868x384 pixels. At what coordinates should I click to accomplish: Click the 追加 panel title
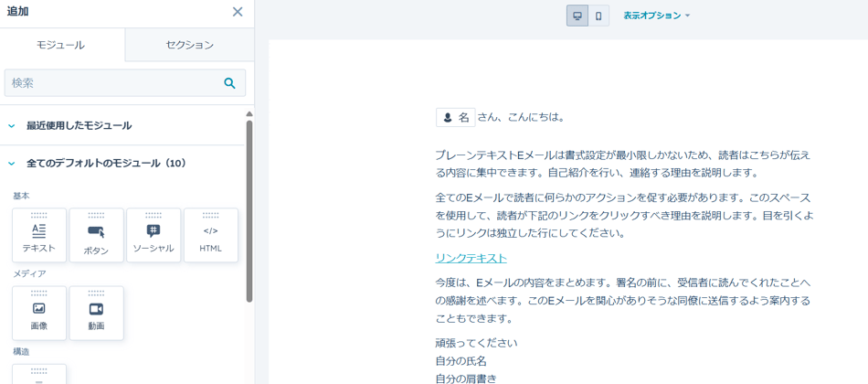[x=17, y=12]
